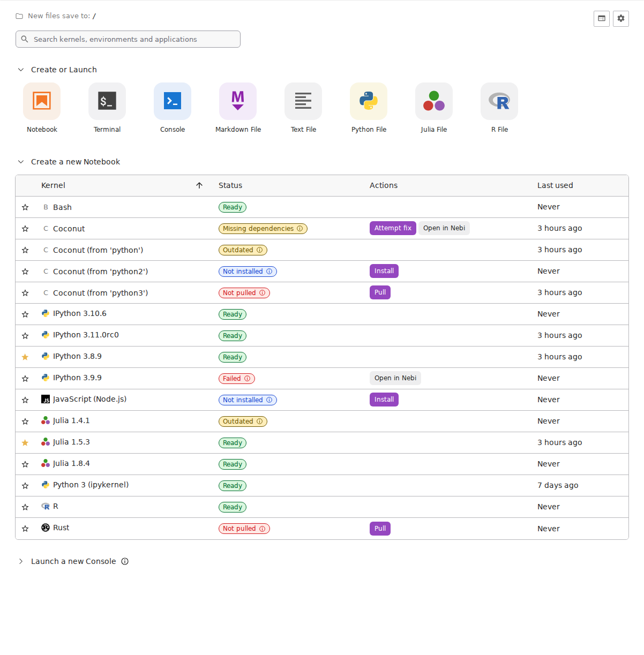Image resolution: width=644 pixels, height=655 pixels.
Task: Sort by the Status column header
Action: [x=230, y=185]
